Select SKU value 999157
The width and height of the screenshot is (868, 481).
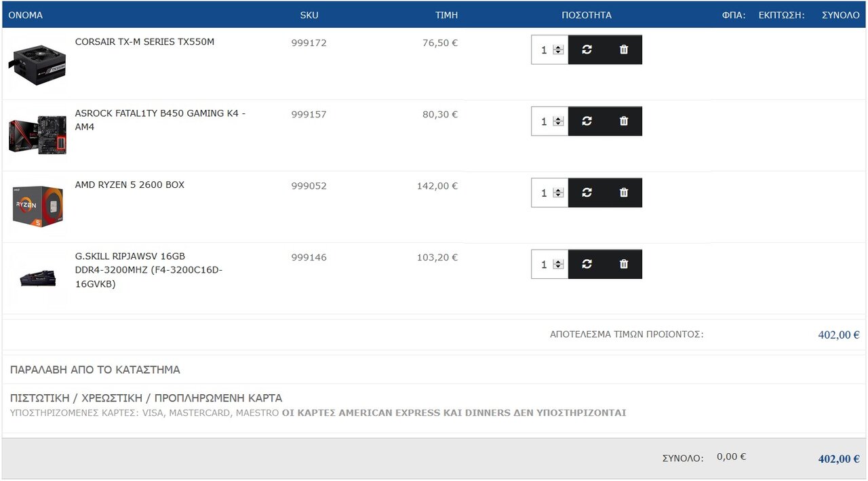(309, 115)
